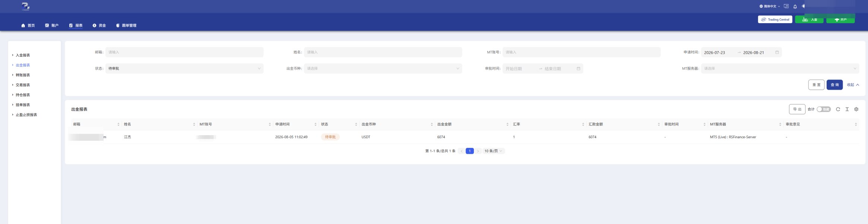
Task: Click the row density icon
Action: tap(847, 109)
